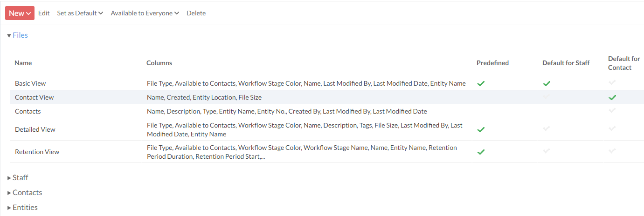Click the Delete button
The image size is (644, 216).
[196, 13]
